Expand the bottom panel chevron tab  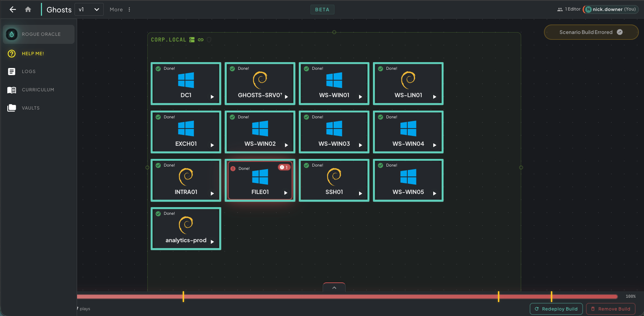coord(334,288)
